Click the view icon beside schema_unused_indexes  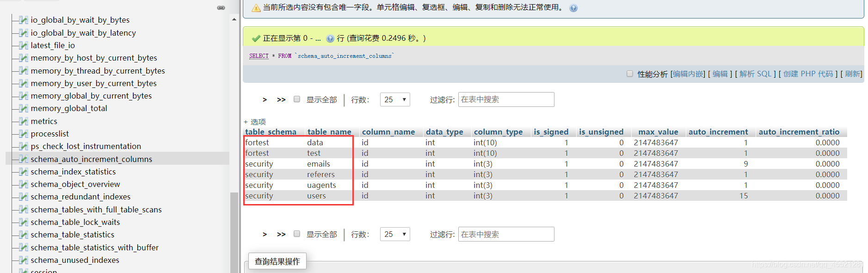[x=24, y=260]
